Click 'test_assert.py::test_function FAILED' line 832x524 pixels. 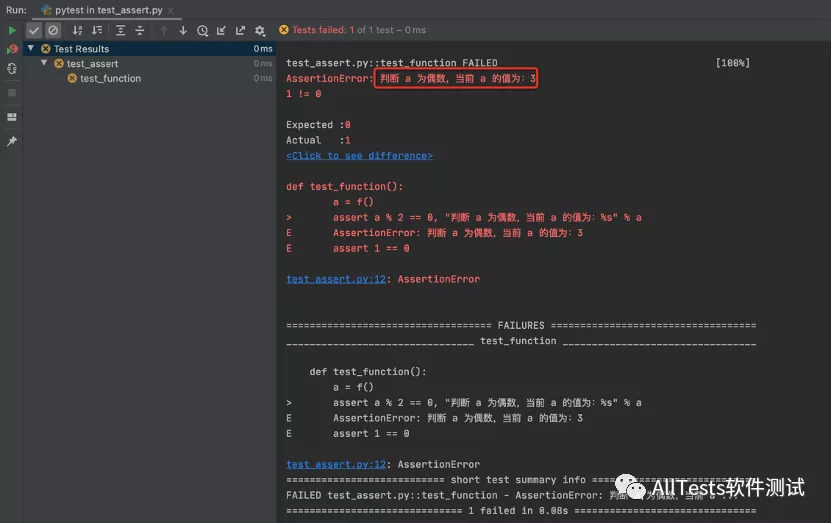point(392,63)
